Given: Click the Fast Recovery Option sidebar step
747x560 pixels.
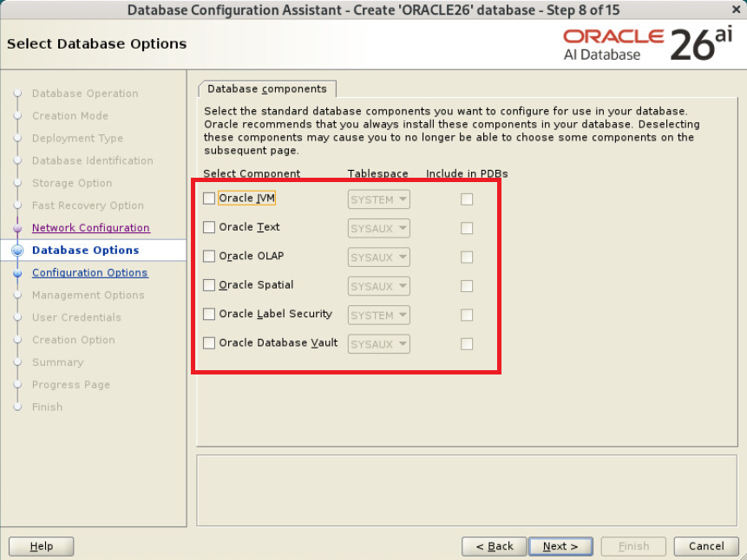Looking at the screenshot, I should point(88,205).
